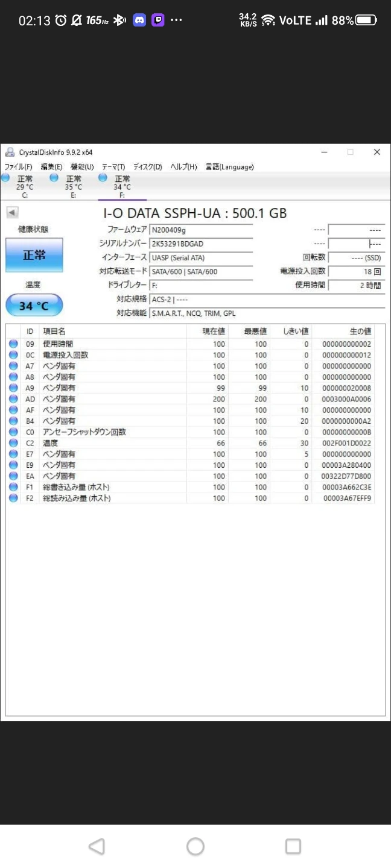
Task: Open the 機能(U) menu
Action: 82,167
